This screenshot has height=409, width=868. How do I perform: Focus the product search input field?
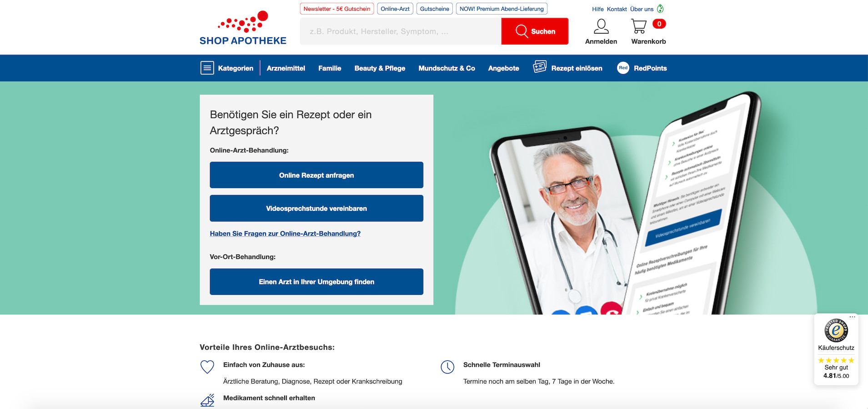point(401,31)
